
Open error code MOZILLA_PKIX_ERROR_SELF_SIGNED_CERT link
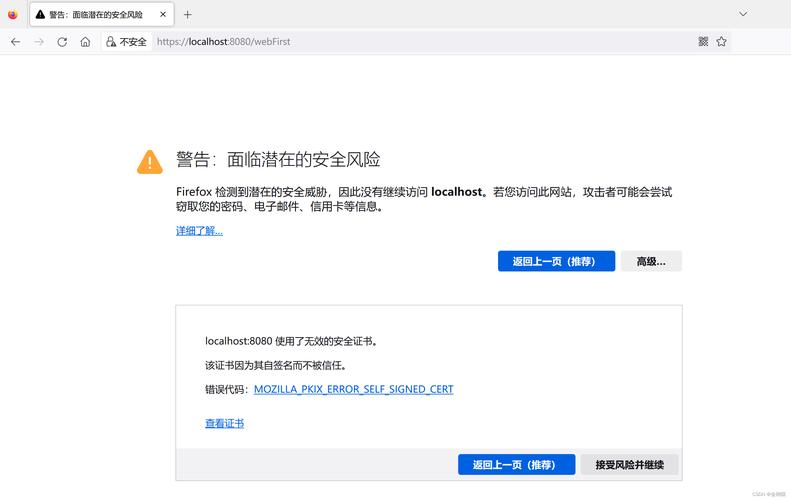(354, 389)
